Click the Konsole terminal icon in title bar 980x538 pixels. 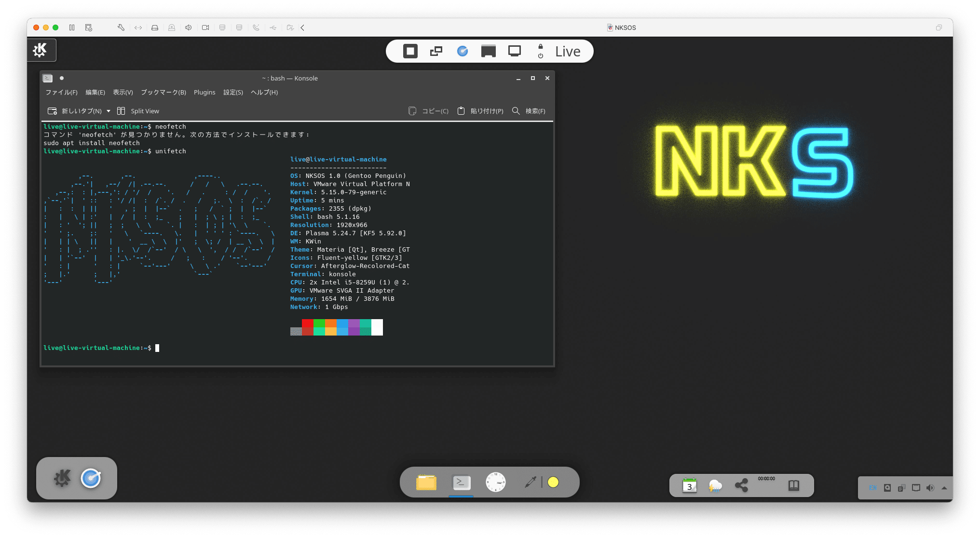(x=48, y=78)
